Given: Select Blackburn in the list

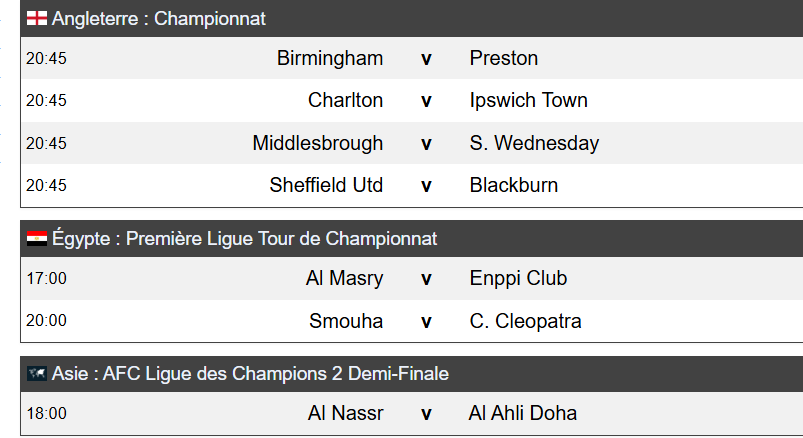Looking at the screenshot, I should click(514, 185).
